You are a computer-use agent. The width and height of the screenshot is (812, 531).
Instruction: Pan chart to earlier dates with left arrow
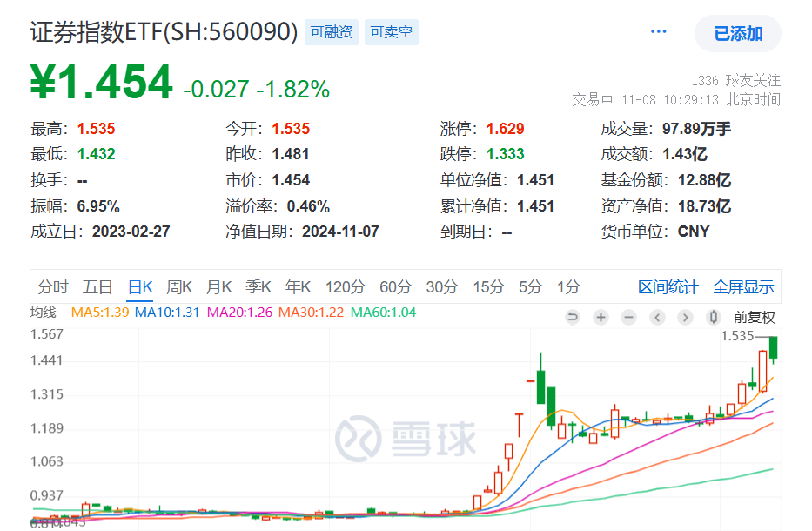(656, 318)
